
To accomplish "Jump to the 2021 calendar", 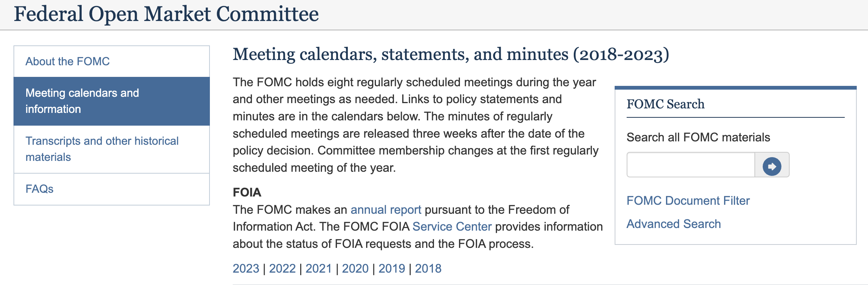I will point(319,268).
